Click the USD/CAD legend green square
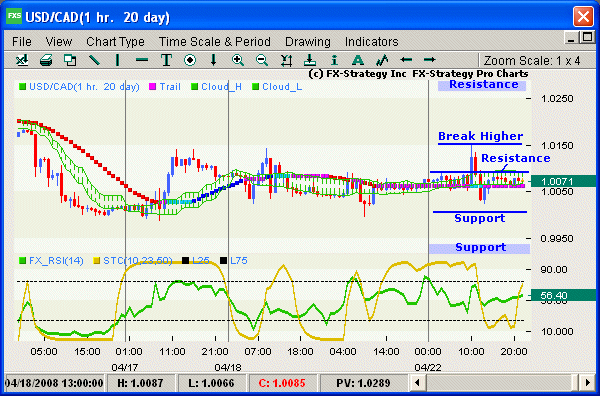The height and width of the screenshot is (396, 600). (x=23, y=87)
